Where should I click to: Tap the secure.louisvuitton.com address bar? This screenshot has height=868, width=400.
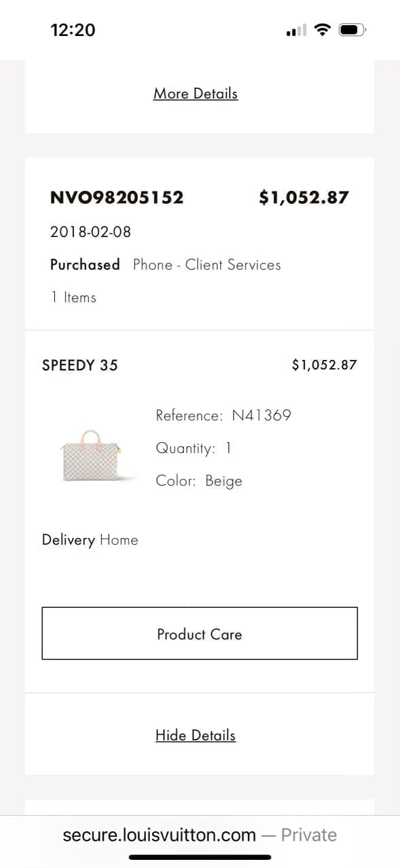tap(200, 835)
